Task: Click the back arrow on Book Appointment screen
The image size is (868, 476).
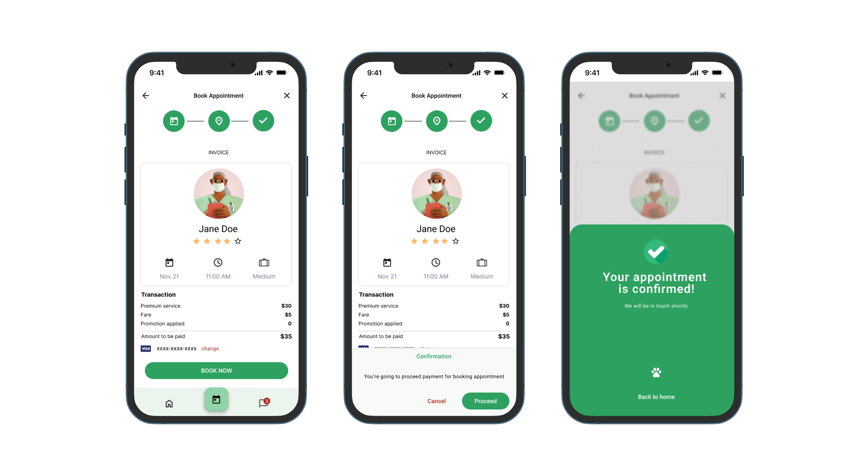Action: click(x=145, y=95)
